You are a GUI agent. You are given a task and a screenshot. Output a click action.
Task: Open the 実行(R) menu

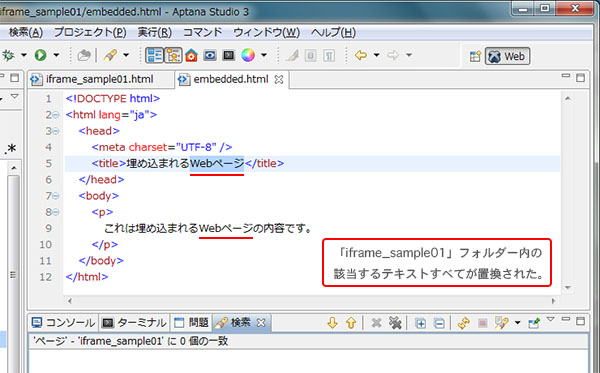[x=155, y=32]
